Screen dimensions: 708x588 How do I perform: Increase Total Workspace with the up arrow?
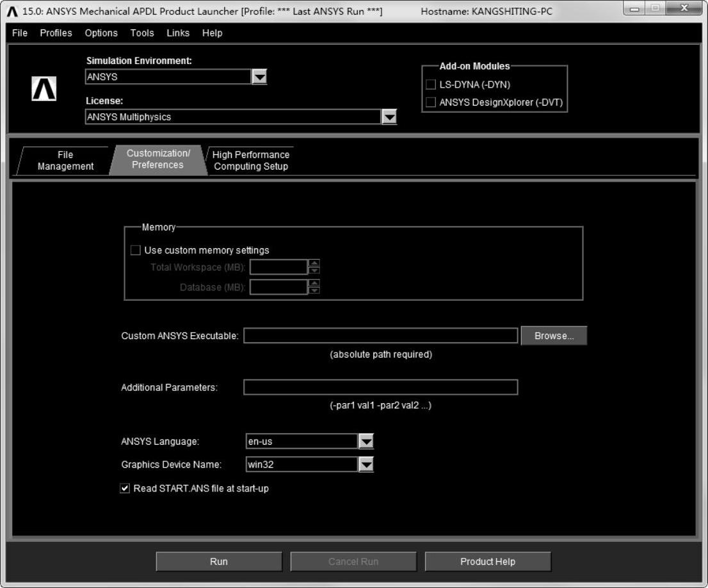[314, 263]
